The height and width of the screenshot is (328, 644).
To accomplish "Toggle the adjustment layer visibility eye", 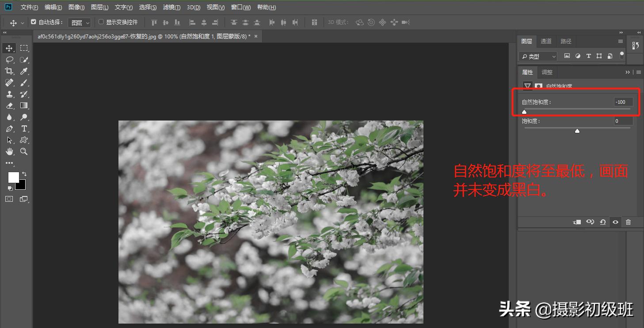I will click(615, 222).
